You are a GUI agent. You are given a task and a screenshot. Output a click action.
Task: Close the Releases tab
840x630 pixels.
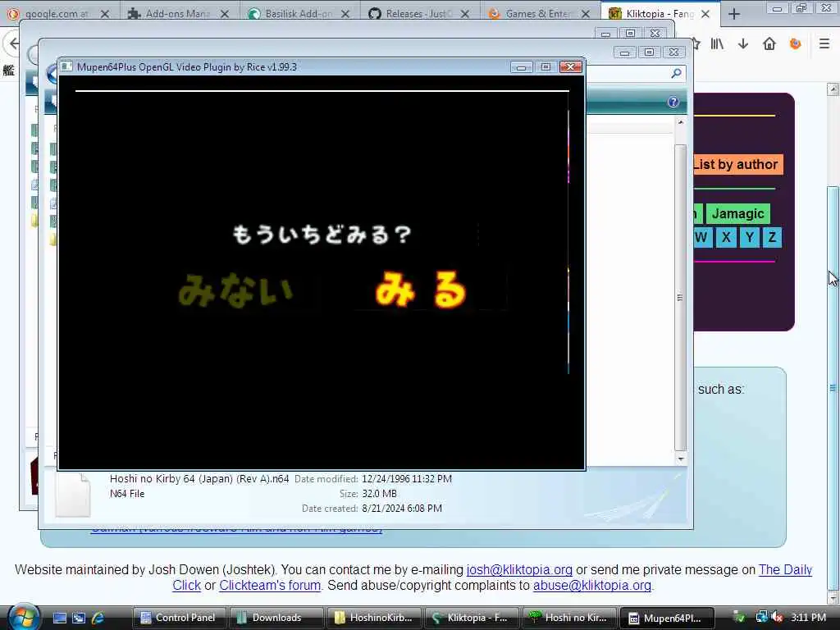pyautogui.click(x=465, y=14)
